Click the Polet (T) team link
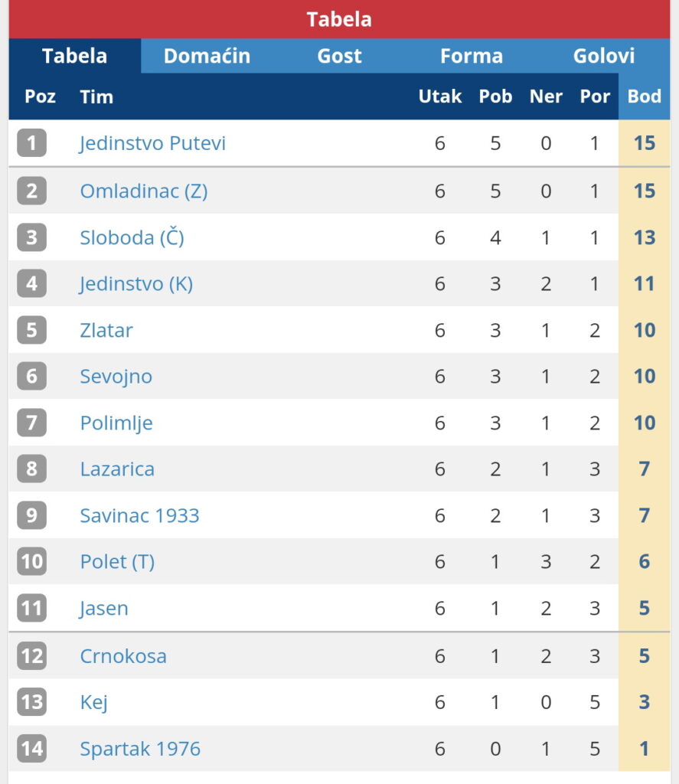 (x=117, y=562)
